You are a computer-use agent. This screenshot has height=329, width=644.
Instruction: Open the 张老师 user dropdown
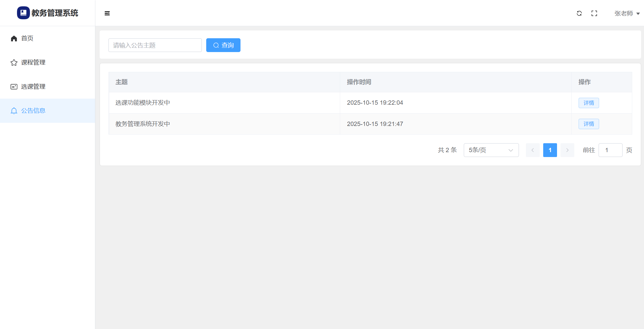click(627, 14)
